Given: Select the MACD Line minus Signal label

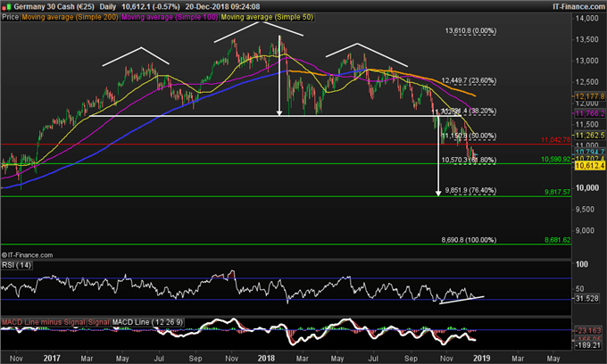Looking at the screenshot, I should 44,322.
